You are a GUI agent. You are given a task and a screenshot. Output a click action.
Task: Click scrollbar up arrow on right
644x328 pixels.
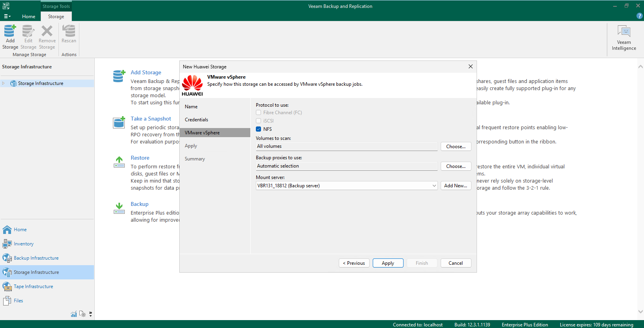pos(640,67)
